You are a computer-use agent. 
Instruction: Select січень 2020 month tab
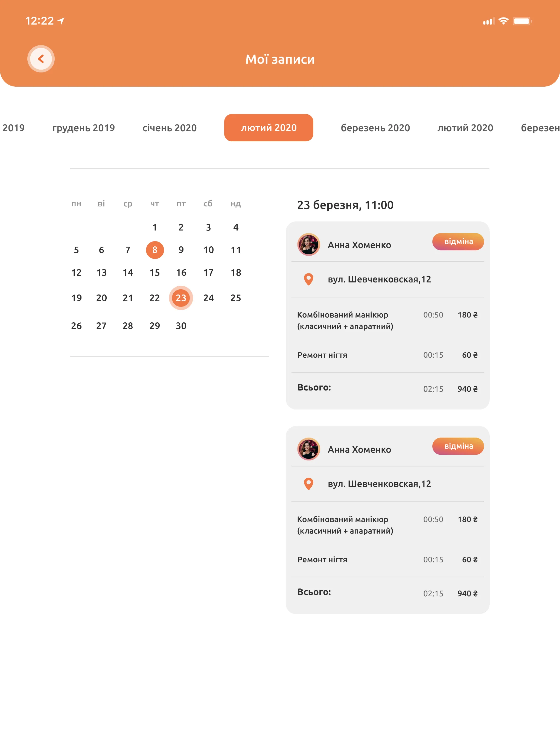pyautogui.click(x=170, y=127)
